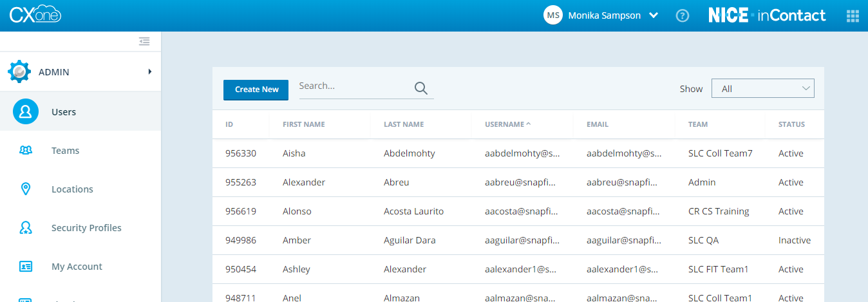
Task: Sort by the Team column header
Action: 698,124
